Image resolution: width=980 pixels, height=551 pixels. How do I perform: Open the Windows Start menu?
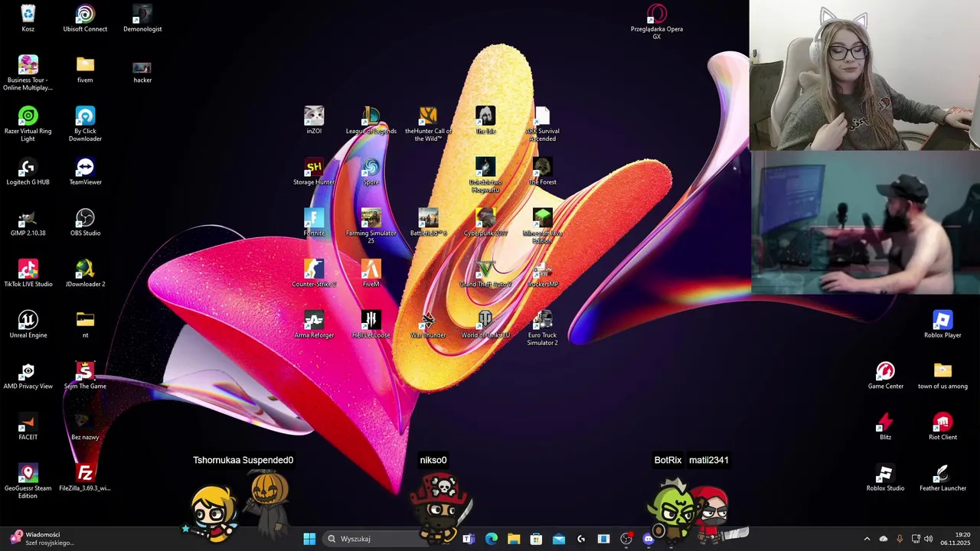[309, 539]
